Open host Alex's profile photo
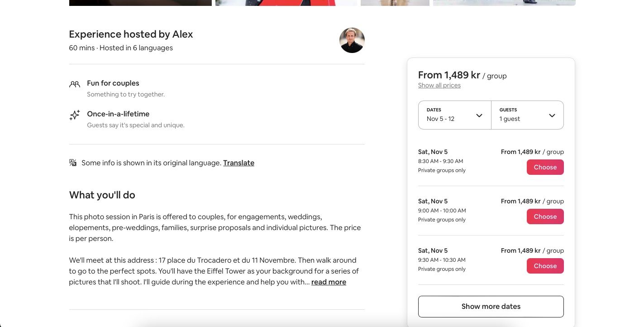 point(352,40)
